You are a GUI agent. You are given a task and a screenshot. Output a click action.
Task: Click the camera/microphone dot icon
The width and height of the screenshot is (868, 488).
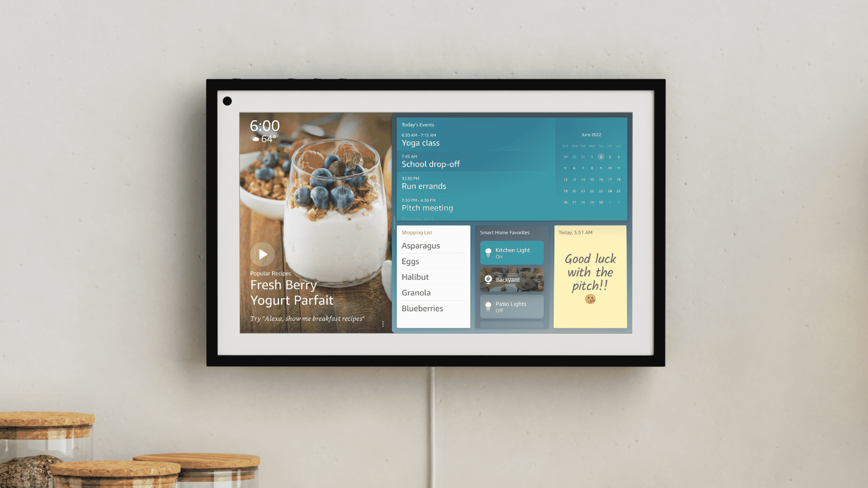(228, 101)
